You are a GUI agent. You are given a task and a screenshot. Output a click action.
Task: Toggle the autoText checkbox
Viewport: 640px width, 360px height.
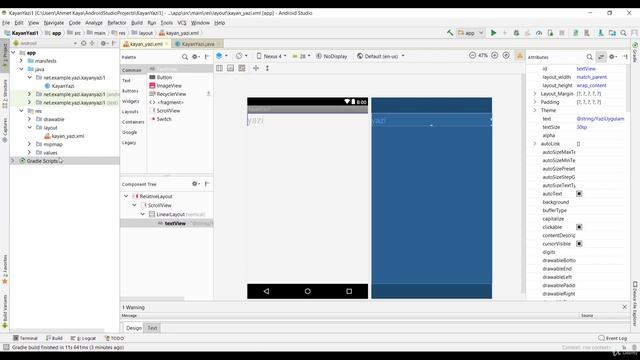579,193
